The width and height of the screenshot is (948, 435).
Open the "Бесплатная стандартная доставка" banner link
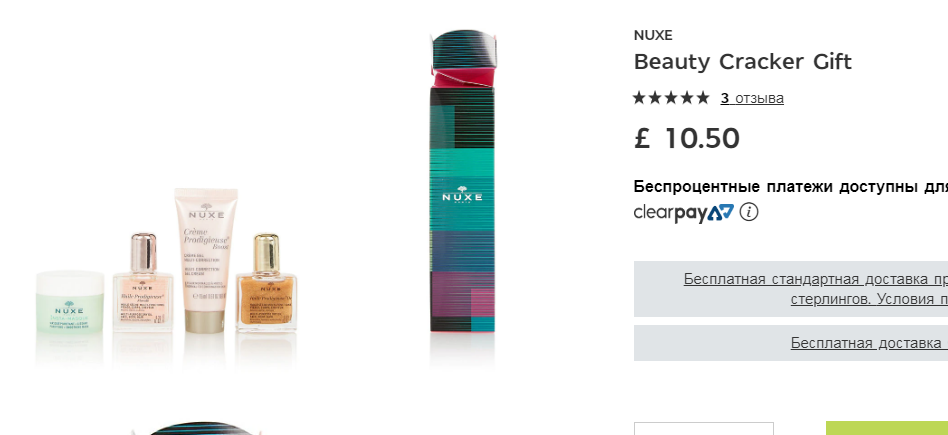point(816,289)
